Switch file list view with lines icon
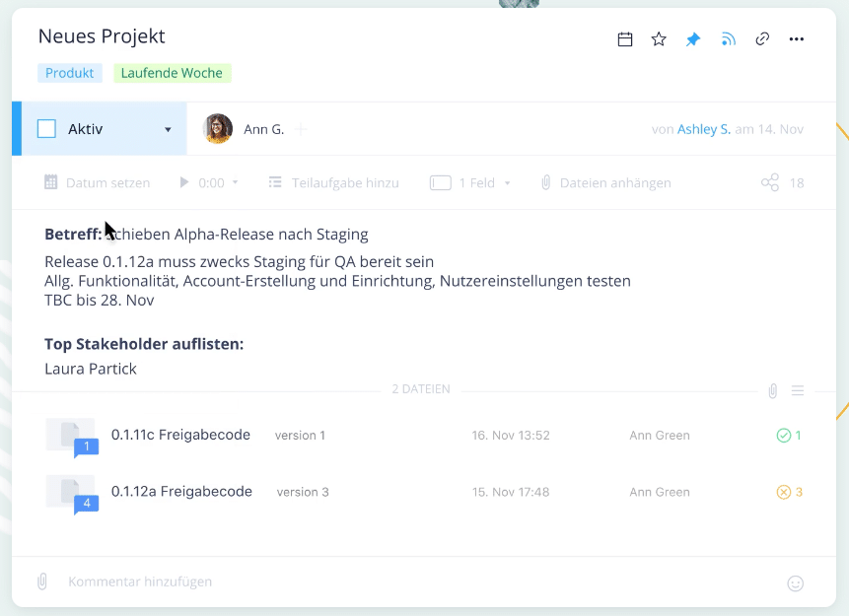The image size is (849, 616). 798,390
